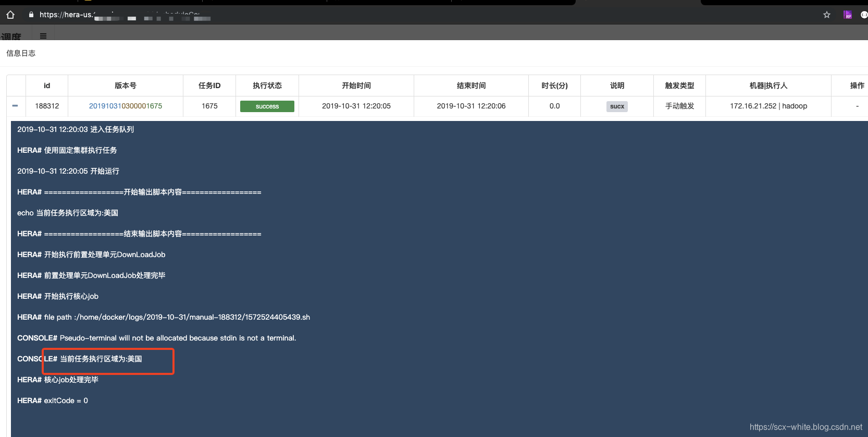Select the 手动触发 trigger type cell
The width and height of the screenshot is (868, 437).
(x=680, y=106)
